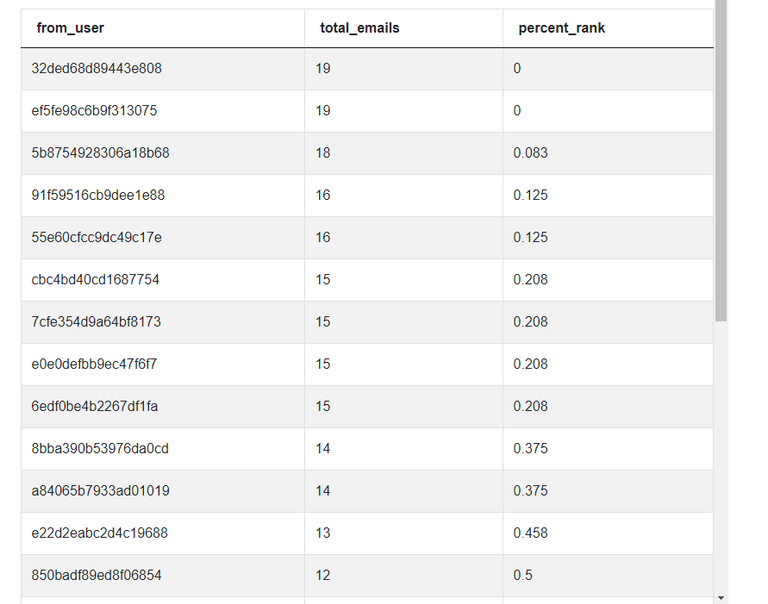
Task: Click percent_rank 0.083 value
Action: tap(530, 153)
